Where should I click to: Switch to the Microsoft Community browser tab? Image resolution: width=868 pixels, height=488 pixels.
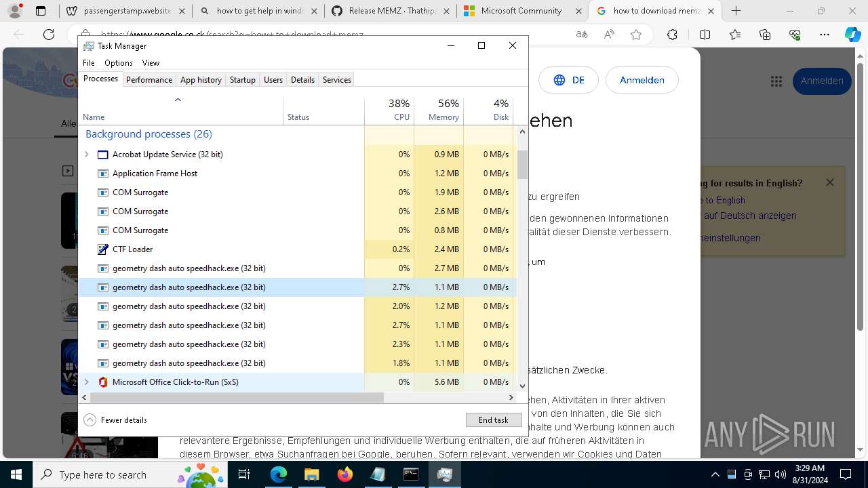[522, 11]
